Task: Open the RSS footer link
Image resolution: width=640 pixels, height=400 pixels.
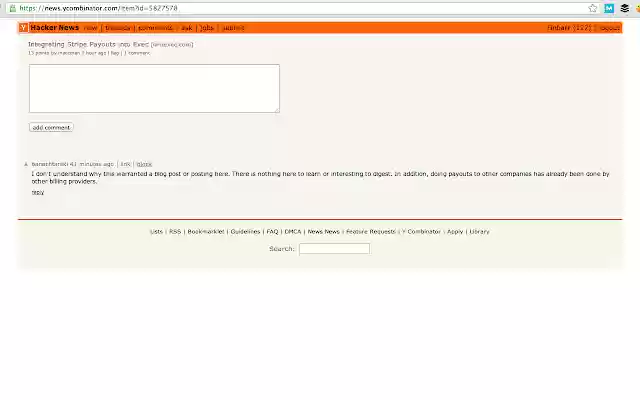Action: tap(175, 231)
